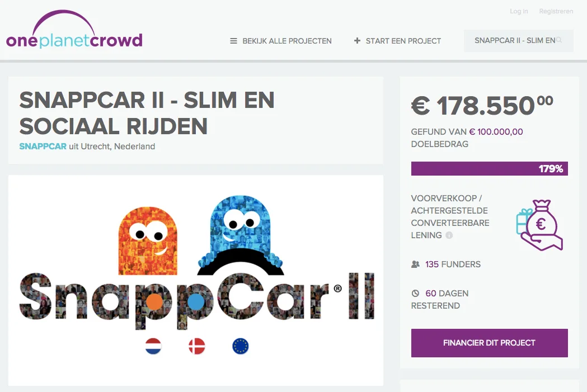Image resolution: width=587 pixels, height=392 pixels.
Task: Click the oneplanetcrowd logo
Action: 74,30
